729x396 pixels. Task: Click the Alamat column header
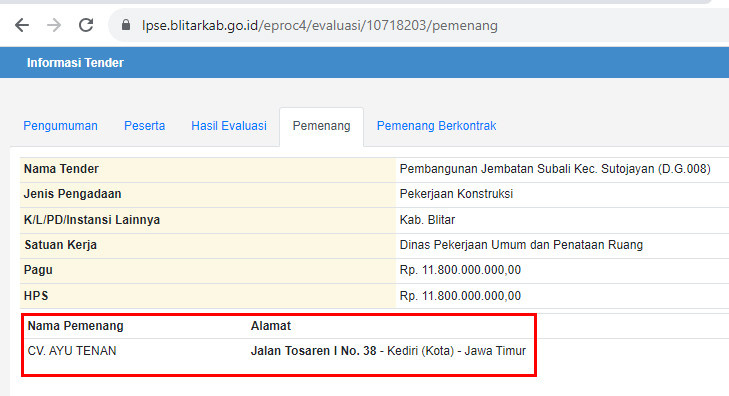[271, 326]
